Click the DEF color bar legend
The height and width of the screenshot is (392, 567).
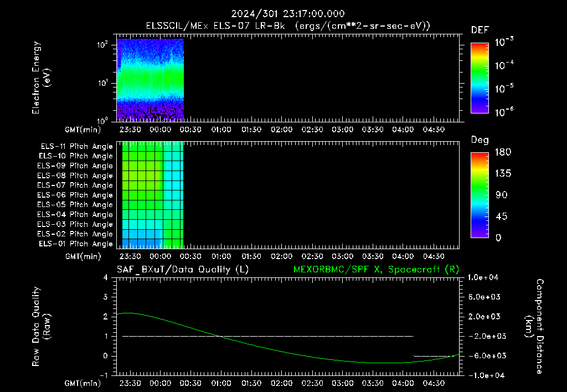[480, 78]
